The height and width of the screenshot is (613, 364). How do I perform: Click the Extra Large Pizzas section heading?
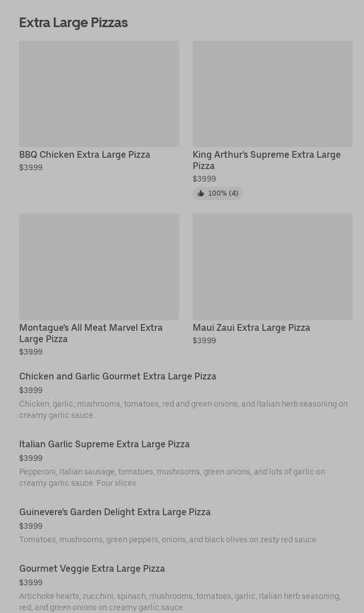click(x=73, y=23)
